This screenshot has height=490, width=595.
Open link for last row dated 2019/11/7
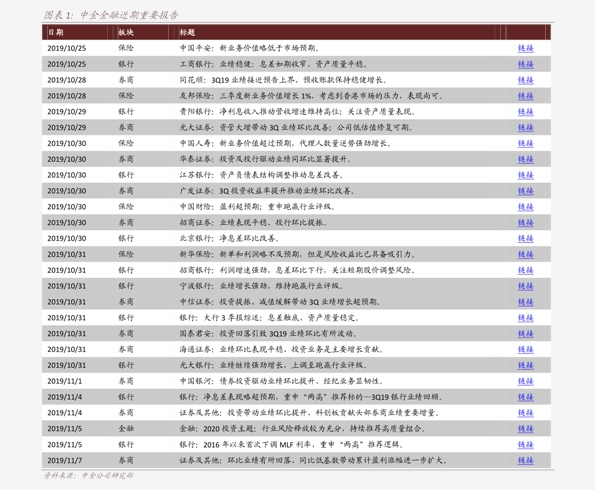526,460
